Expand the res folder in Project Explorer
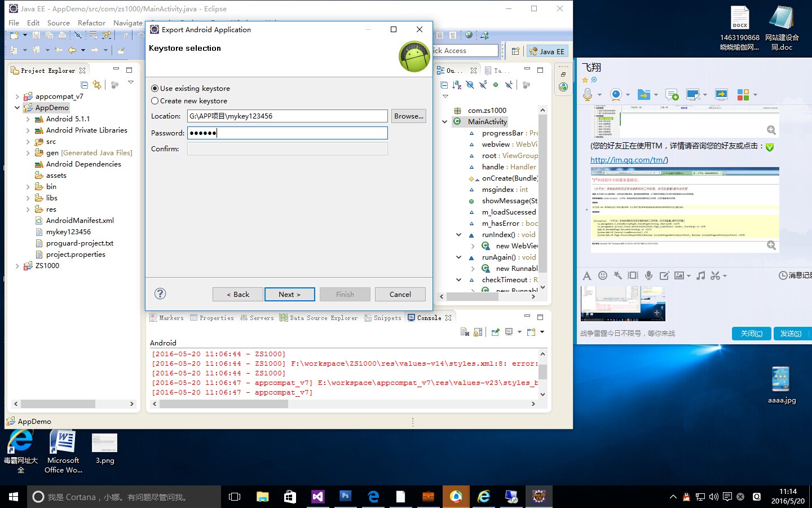The width and height of the screenshot is (812, 508). pyautogui.click(x=28, y=209)
